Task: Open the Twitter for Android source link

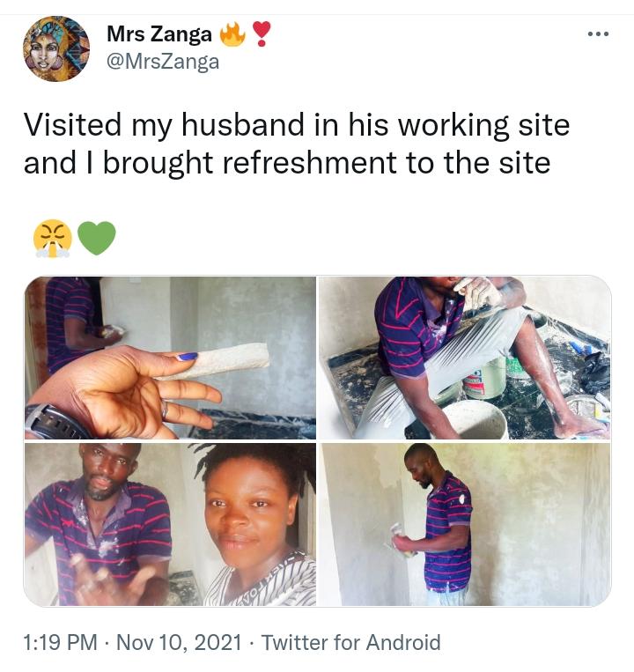Action: [350, 642]
